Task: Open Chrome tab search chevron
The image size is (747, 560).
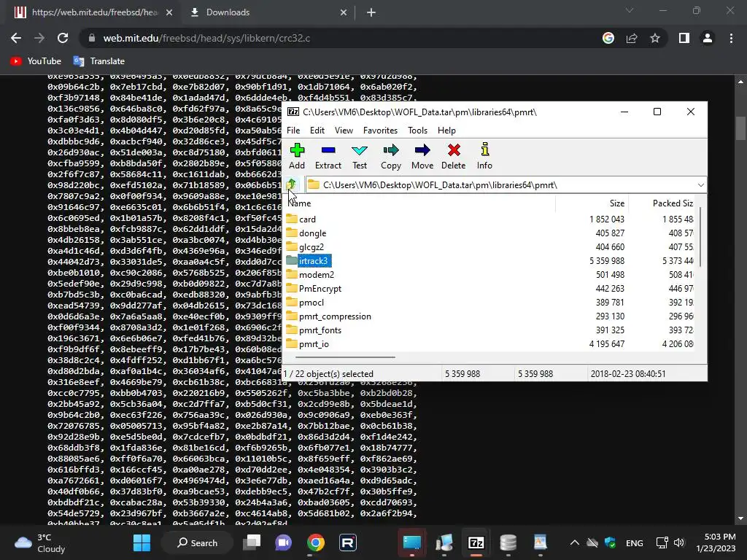Action: (630, 10)
